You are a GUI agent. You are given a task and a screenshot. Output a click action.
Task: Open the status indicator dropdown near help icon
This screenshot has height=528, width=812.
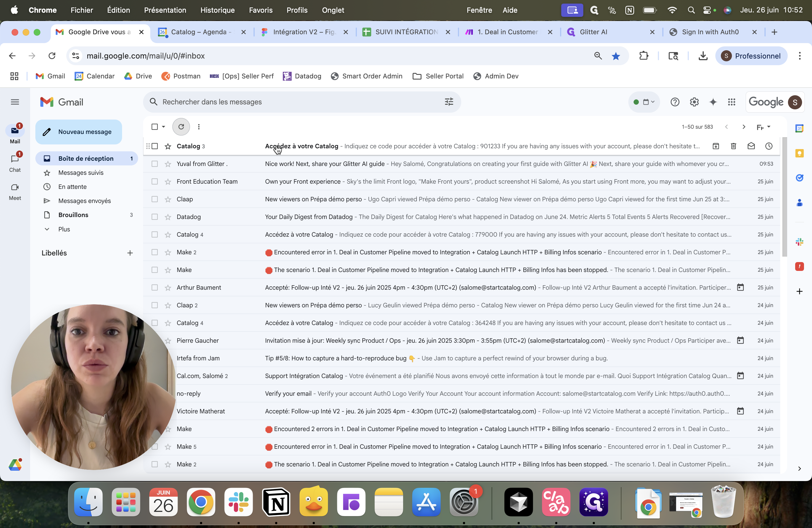pos(644,102)
